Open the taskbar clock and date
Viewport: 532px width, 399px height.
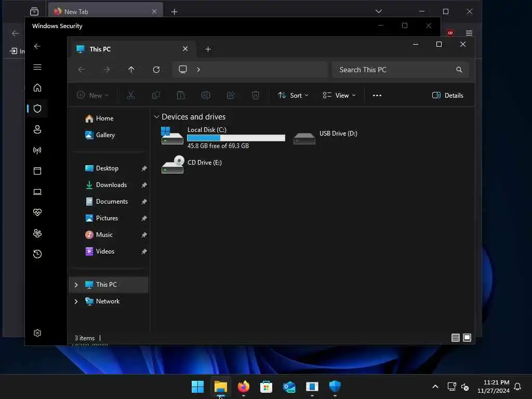(x=494, y=387)
